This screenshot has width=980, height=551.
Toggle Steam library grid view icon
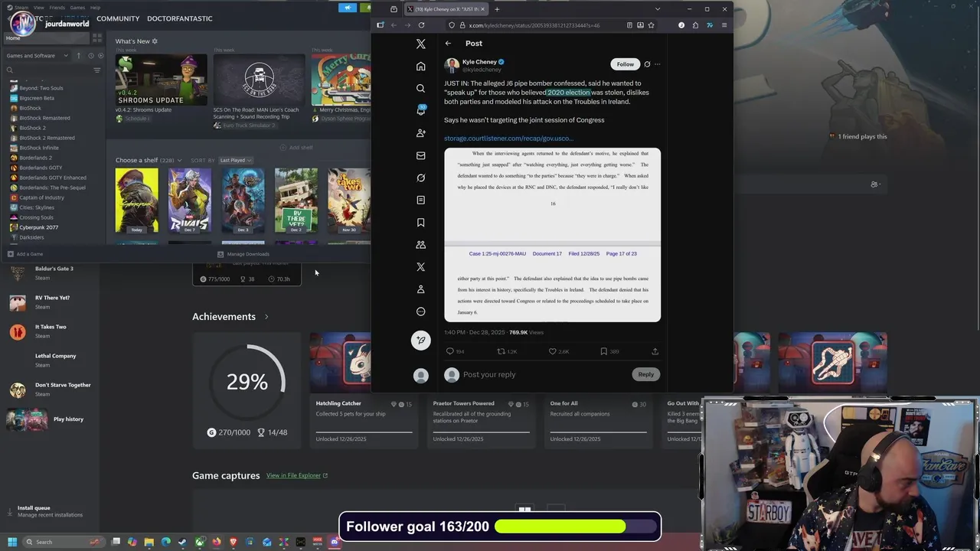pos(97,37)
